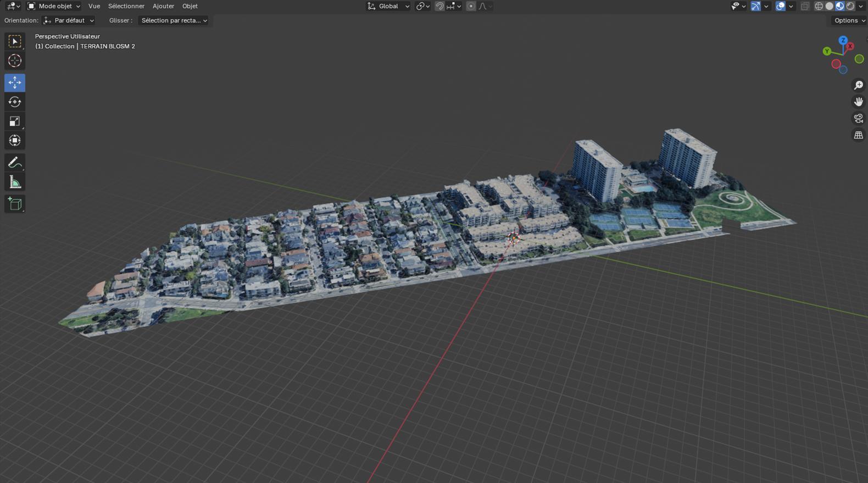Select the Measure ruler tool

15,182
